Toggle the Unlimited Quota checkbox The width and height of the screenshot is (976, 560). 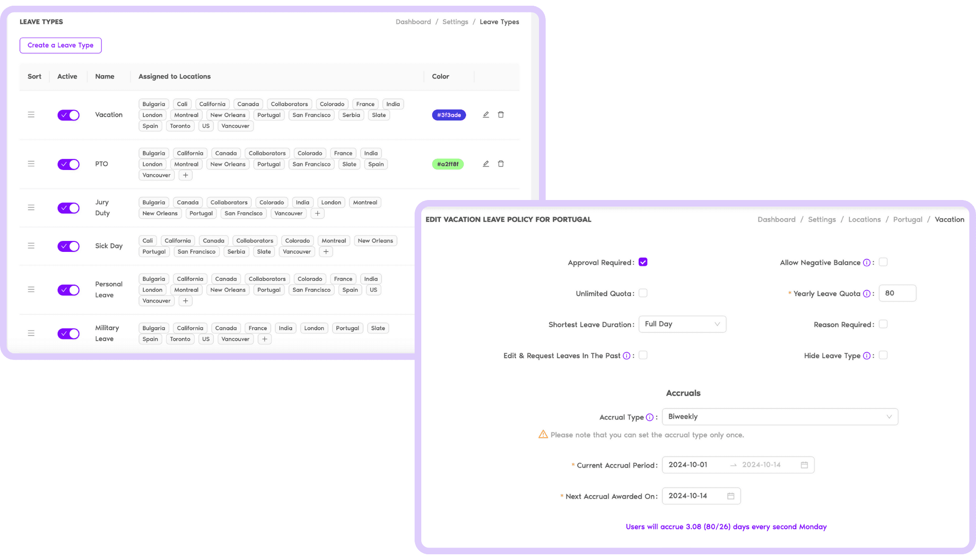(643, 293)
